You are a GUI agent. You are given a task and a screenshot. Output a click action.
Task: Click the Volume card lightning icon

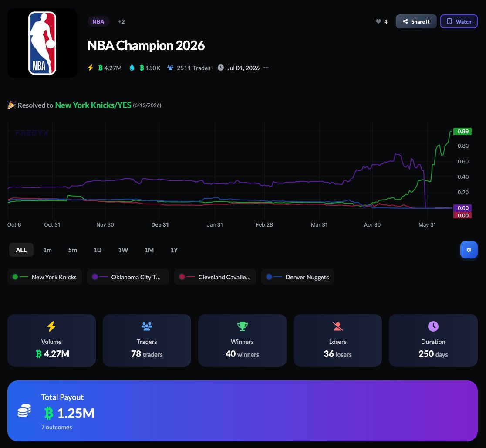tap(51, 326)
